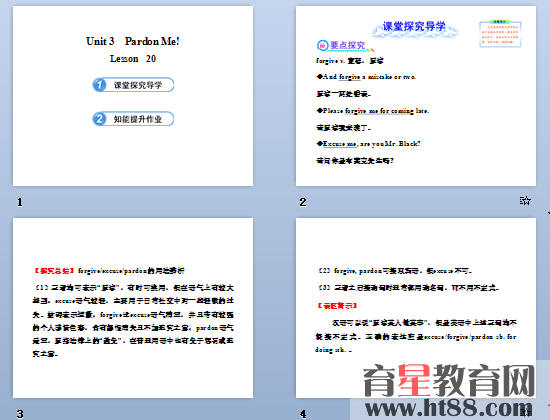Click the blue number 1 circle icon
The width and height of the screenshot is (550, 420).
pos(99,85)
